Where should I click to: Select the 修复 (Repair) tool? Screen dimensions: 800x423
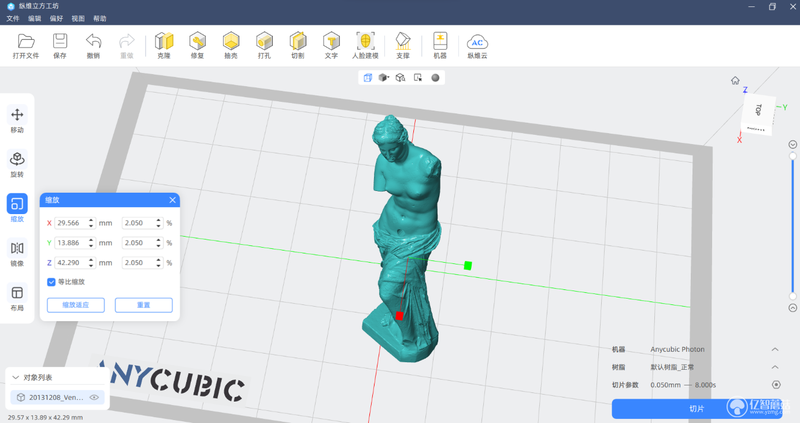197,45
